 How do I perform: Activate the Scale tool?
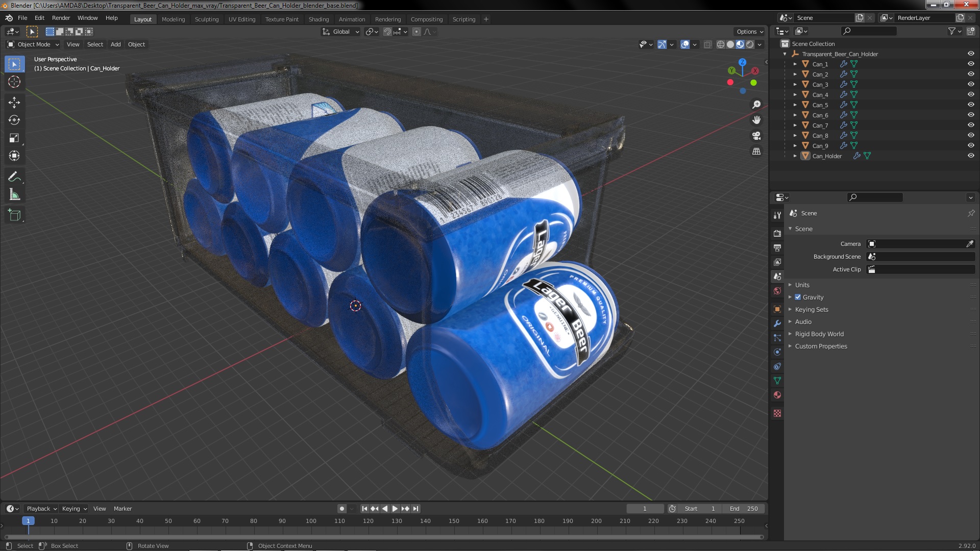[x=14, y=138]
